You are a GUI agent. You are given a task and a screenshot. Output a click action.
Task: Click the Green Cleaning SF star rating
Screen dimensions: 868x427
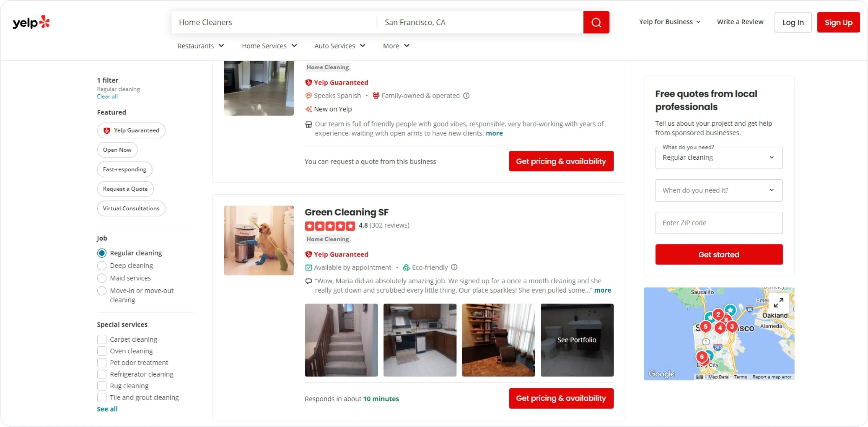coord(330,226)
